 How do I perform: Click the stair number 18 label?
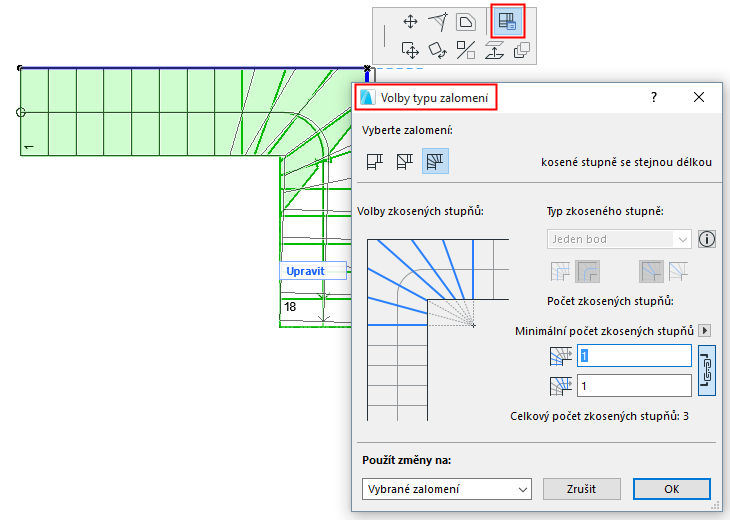click(x=290, y=307)
